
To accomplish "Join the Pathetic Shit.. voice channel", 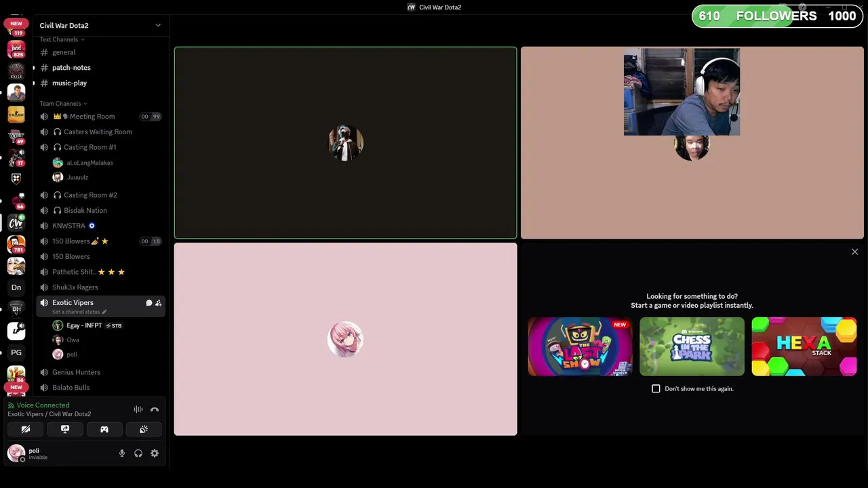I will coord(100,272).
